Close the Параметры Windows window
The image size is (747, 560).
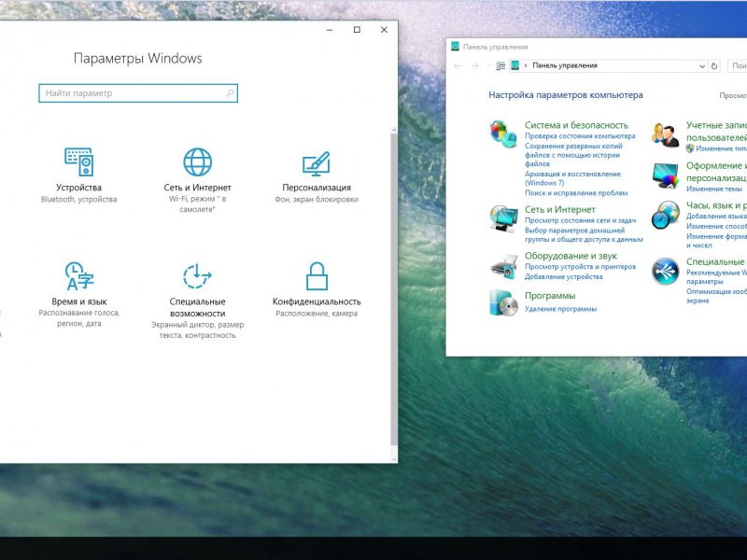(x=384, y=30)
